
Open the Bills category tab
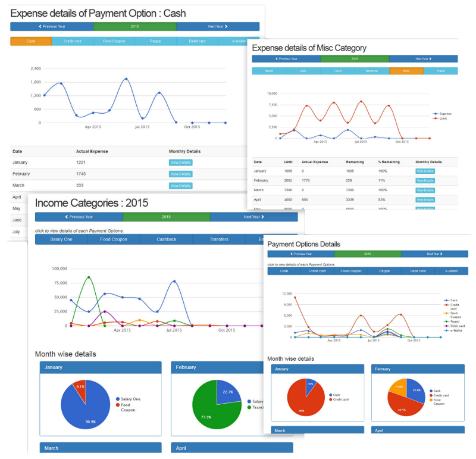303,71
